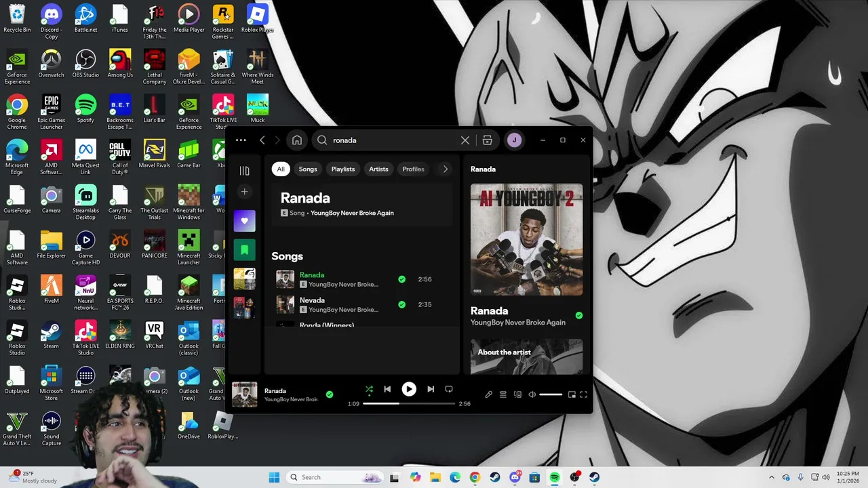This screenshot has width=868, height=488.
Task: Open File Explorer from the taskbar
Action: [x=435, y=477]
